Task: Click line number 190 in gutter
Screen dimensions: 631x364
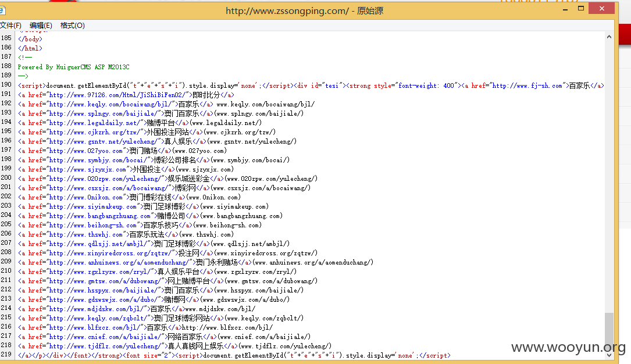Action: [6, 84]
